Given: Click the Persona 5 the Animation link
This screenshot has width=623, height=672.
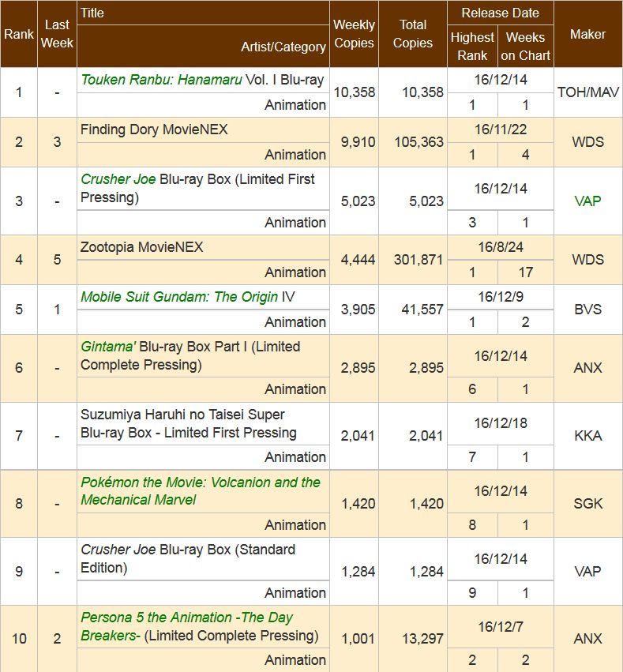Looking at the screenshot, I should coord(186,618).
